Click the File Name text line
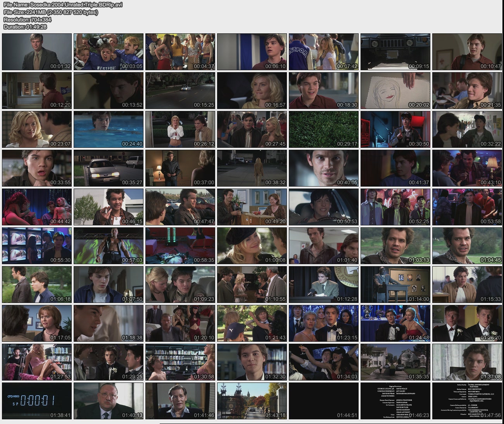Image resolution: width=504 pixels, height=424 pixels. 63,5
